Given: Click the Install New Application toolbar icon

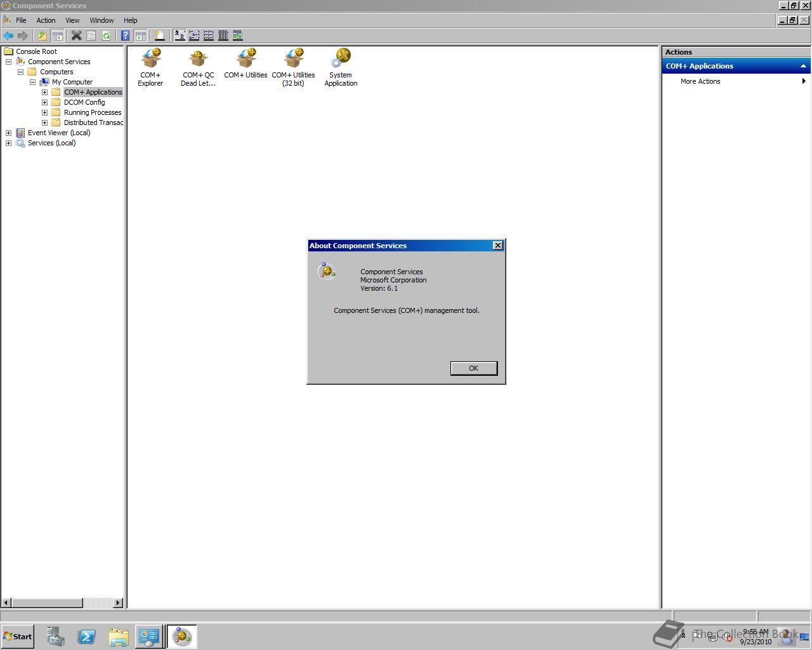Looking at the screenshot, I should click(160, 36).
